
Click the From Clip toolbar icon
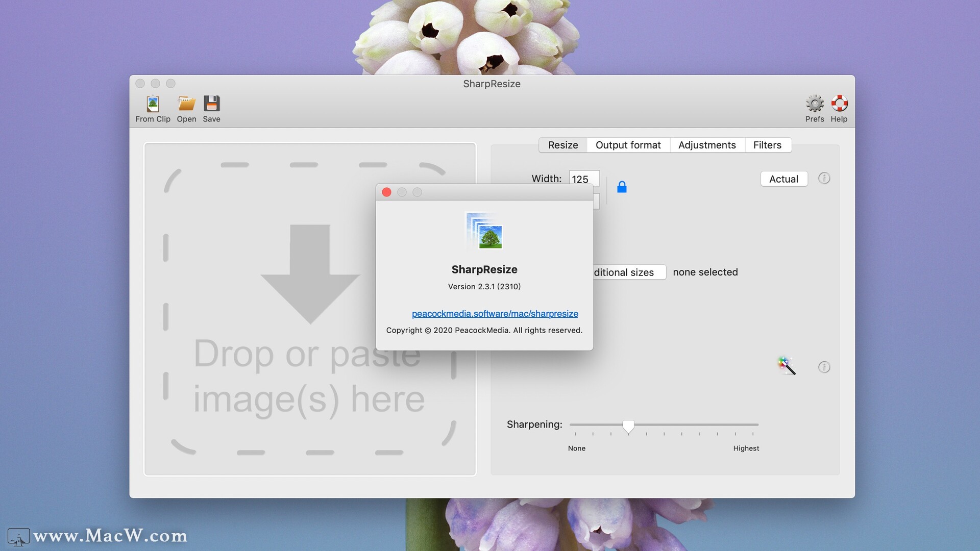pyautogui.click(x=153, y=104)
